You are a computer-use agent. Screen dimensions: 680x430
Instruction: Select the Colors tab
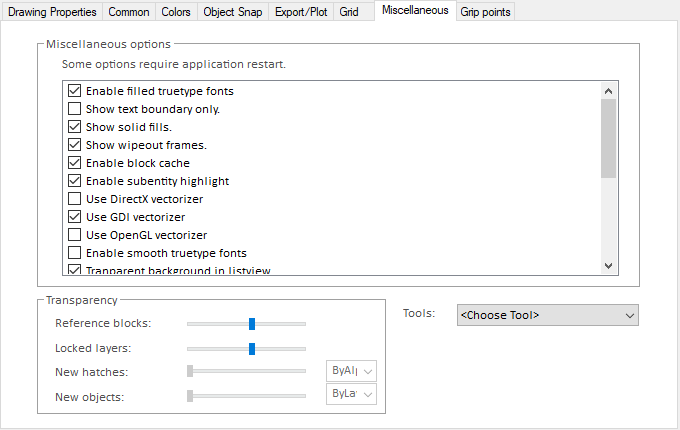[175, 12]
